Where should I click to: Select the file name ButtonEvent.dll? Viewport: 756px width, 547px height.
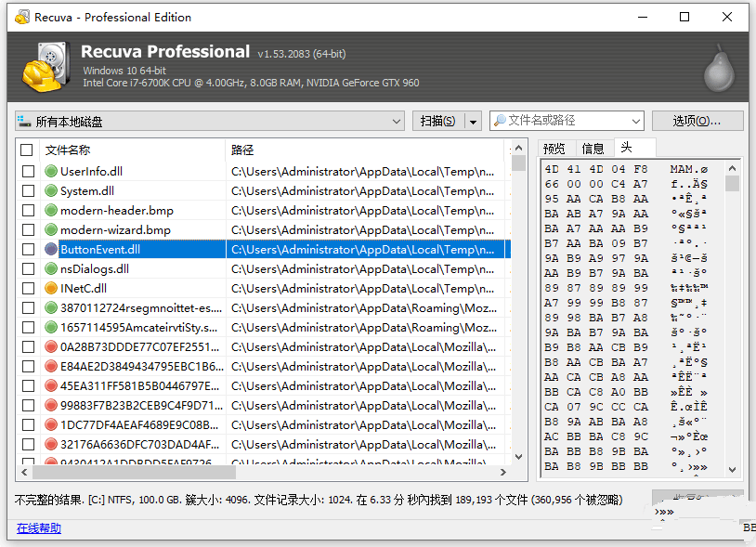pos(100,249)
